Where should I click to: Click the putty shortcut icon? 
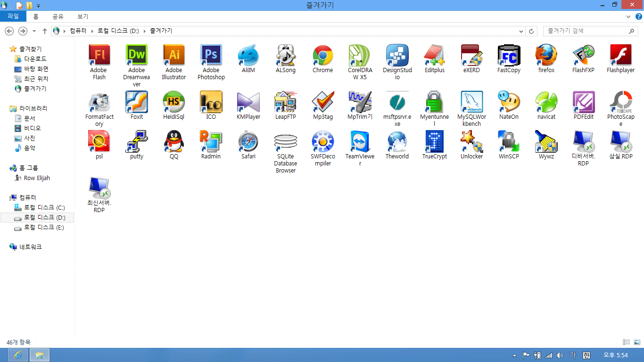[137, 142]
